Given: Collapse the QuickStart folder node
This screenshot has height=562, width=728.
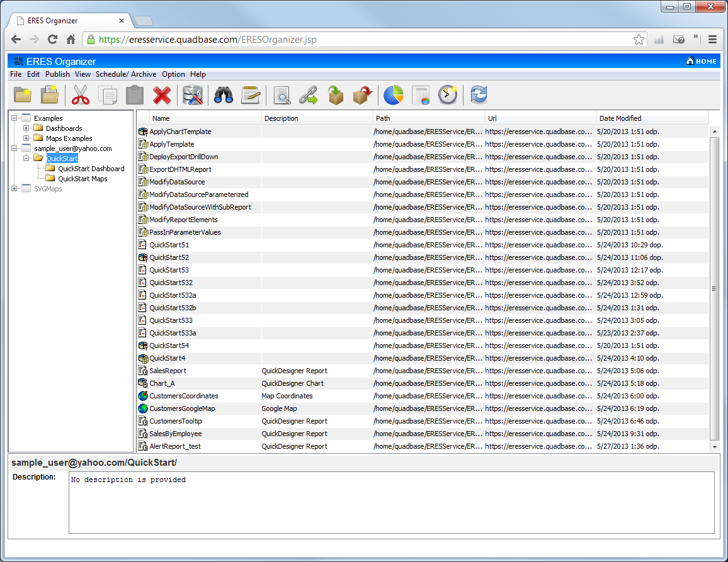Looking at the screenshot, I should tap(26, 158).
